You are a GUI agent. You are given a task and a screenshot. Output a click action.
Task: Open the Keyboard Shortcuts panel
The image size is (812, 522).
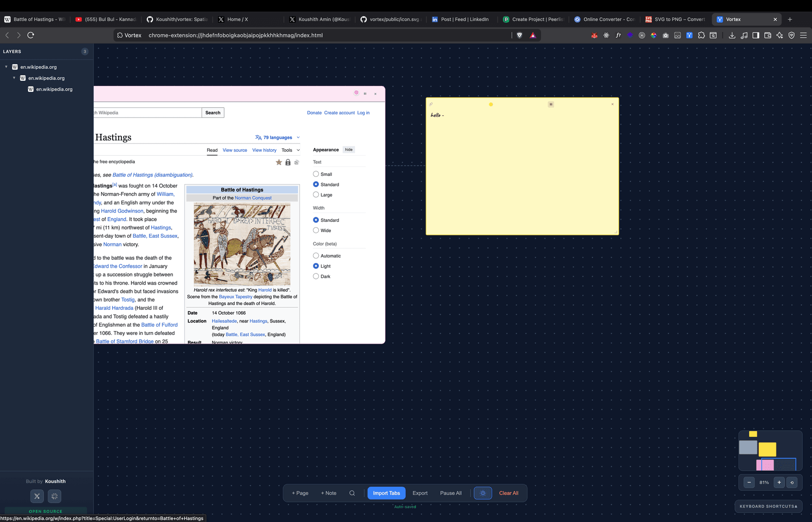click(769, 506)
